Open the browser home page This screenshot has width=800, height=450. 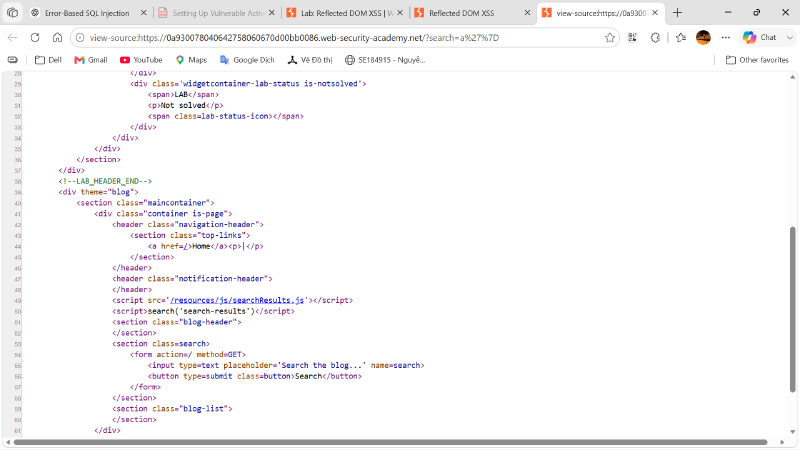point(57,37)
